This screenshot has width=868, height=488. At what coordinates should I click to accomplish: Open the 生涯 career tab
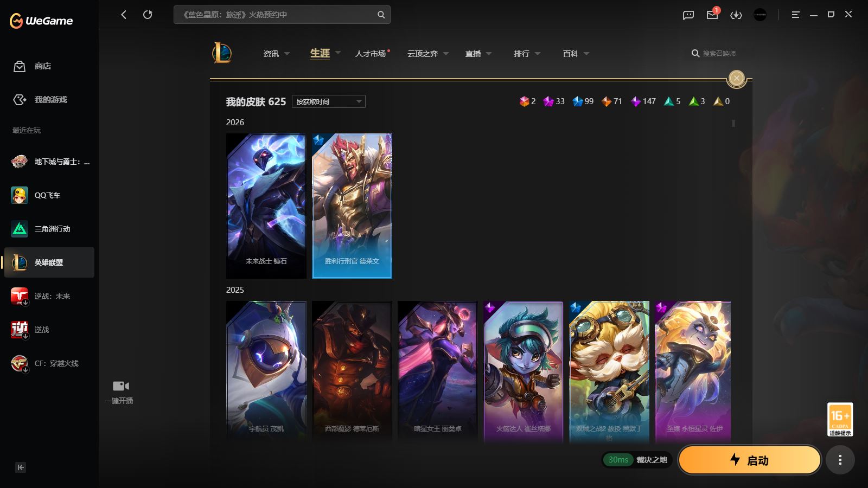click(x=320, y=53)
